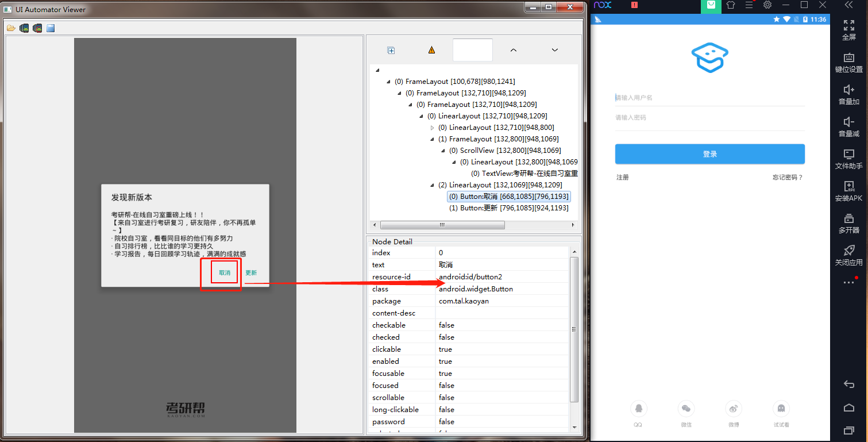Open a saved hierarchy file in UI Automator Viewer

(x=11, y=28)
